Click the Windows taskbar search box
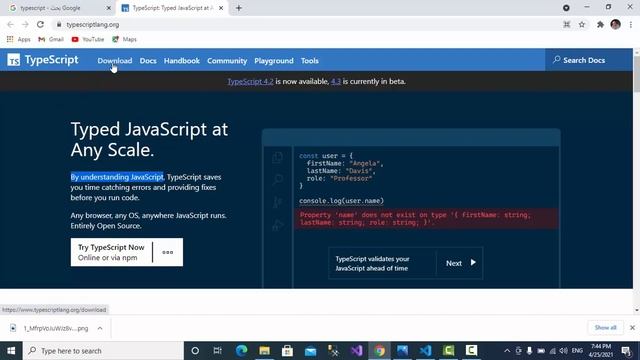Viewport: 640px width, 360px height. click(103, 351)
